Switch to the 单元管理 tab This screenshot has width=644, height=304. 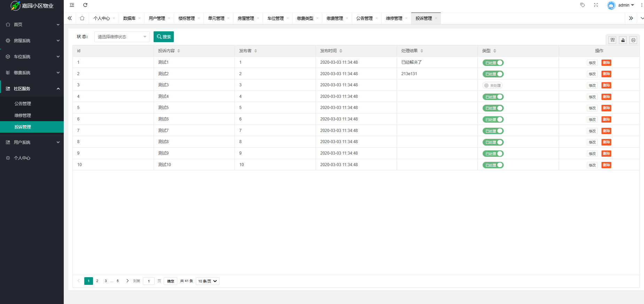[216, 18]
